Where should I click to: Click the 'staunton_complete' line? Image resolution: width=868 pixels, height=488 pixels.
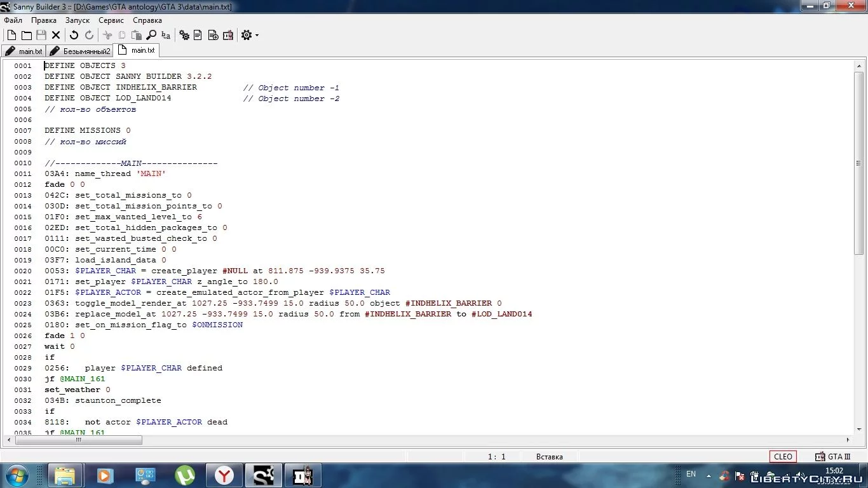click(103, 400)
